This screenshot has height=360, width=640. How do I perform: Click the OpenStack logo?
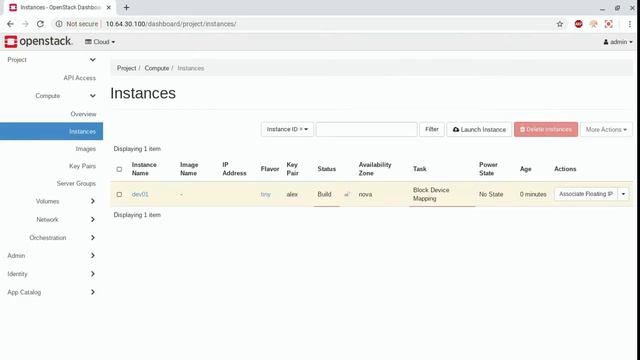pyautogui.click(x=38, y=41)
